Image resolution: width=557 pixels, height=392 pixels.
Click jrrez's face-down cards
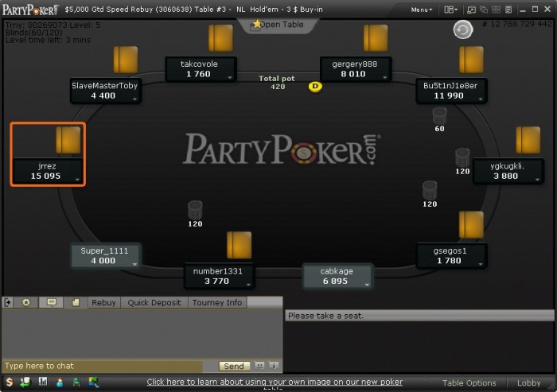[68, 141]
